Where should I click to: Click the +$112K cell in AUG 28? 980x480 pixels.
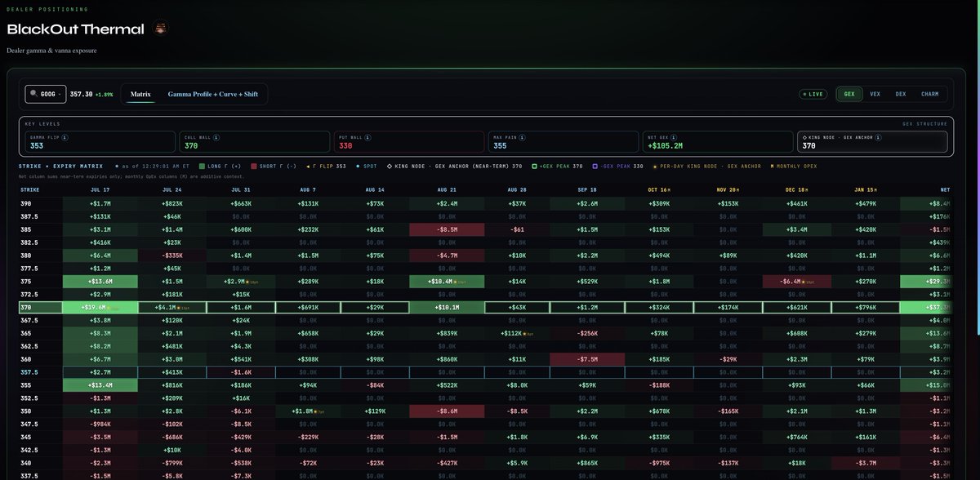coord(516,333)
